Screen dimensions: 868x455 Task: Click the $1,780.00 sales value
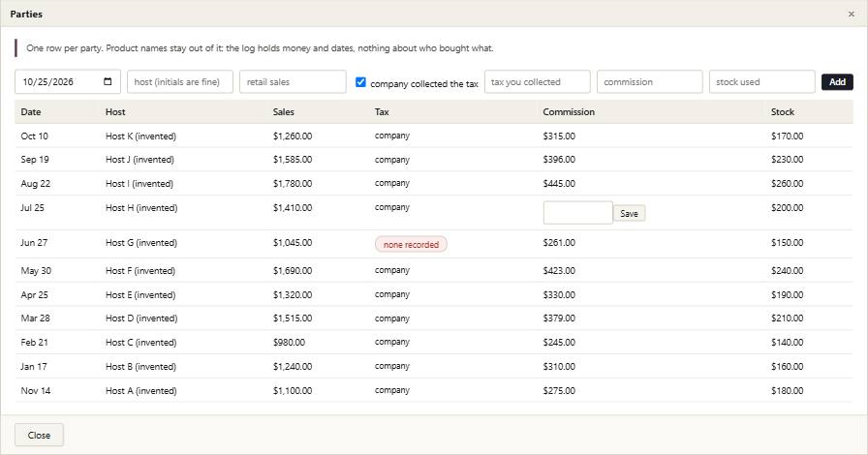click(293, 184)
